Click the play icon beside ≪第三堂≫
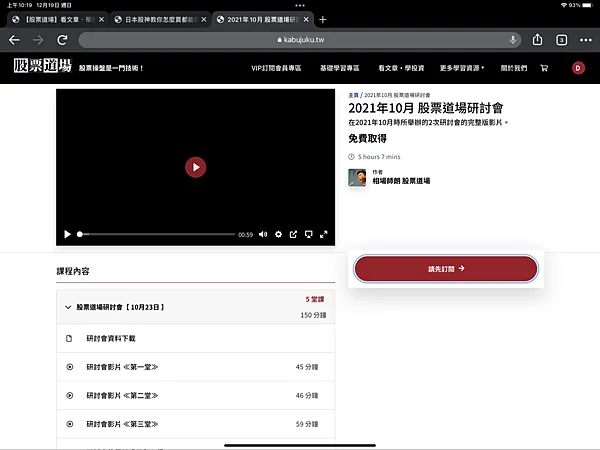The image size is (600, 450). pos(70,424)
